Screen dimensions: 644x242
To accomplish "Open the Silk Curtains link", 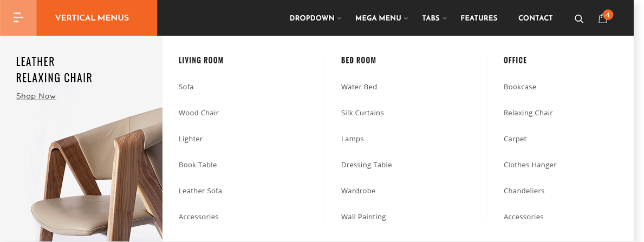I will [x=362, y=113].
